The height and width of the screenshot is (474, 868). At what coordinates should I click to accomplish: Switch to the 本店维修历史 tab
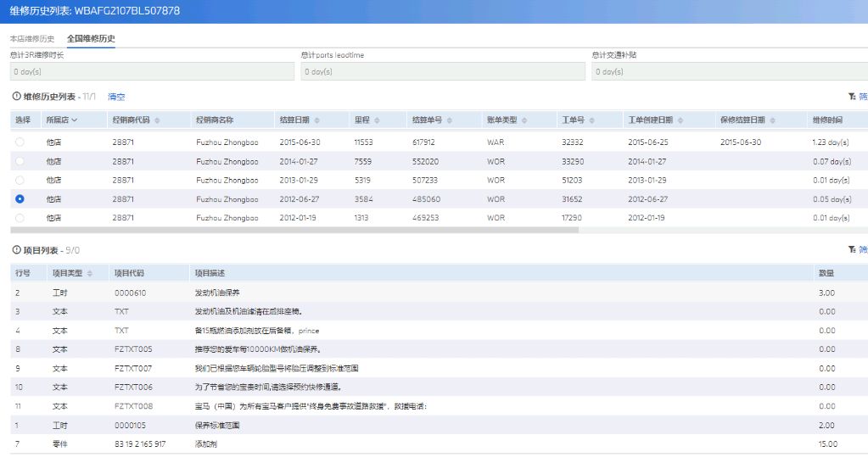(32, 39)
